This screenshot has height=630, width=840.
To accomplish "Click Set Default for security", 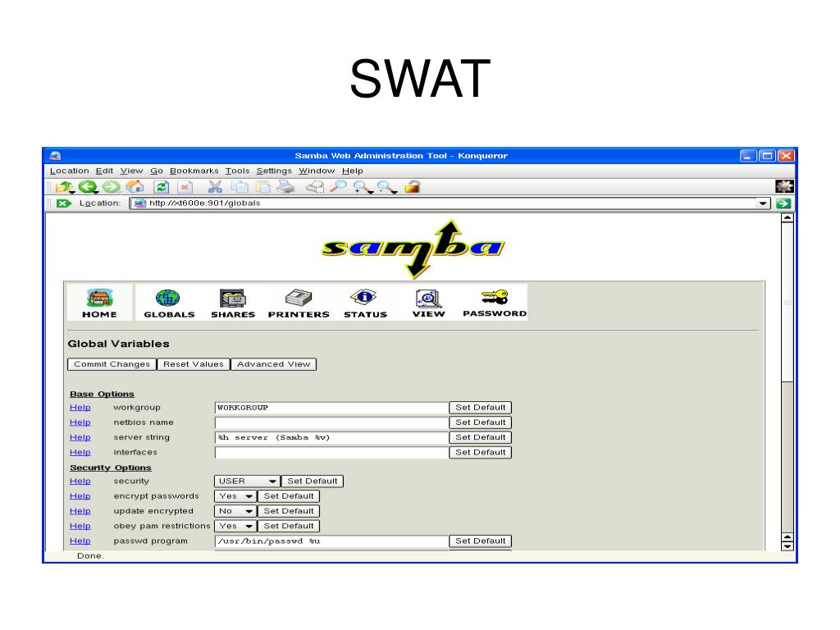I will coord(313,481).
